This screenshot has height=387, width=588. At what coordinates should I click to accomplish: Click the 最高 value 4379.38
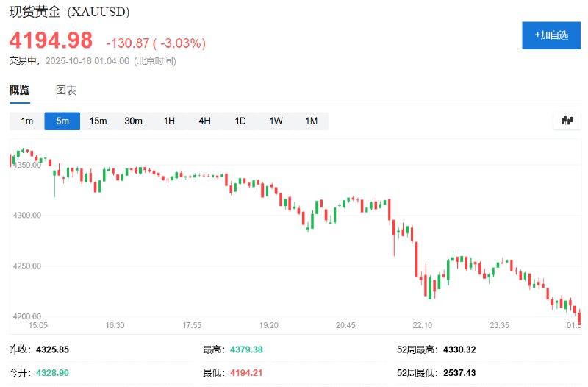(248, 349)
